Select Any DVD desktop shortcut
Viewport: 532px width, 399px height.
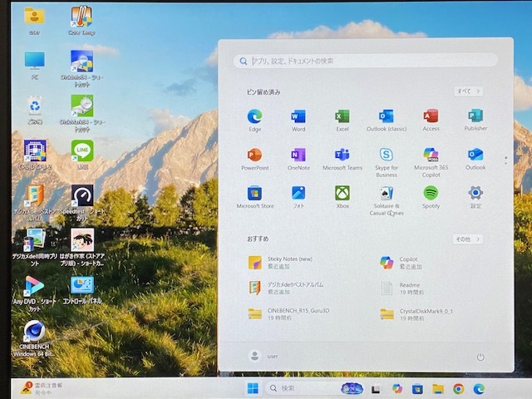coord(34,293)
